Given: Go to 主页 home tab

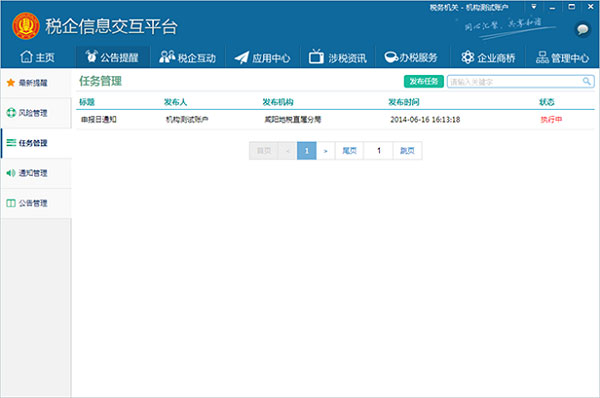Looking at the screenshot, I should (38, 57).
